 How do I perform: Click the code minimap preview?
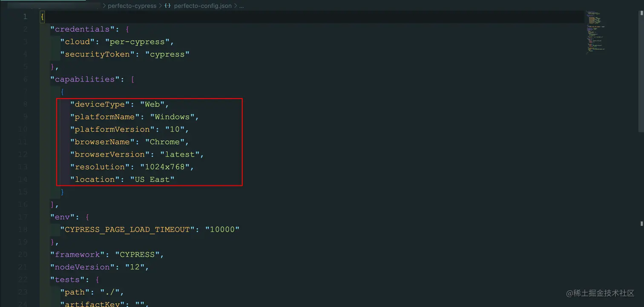pos(595,32)
